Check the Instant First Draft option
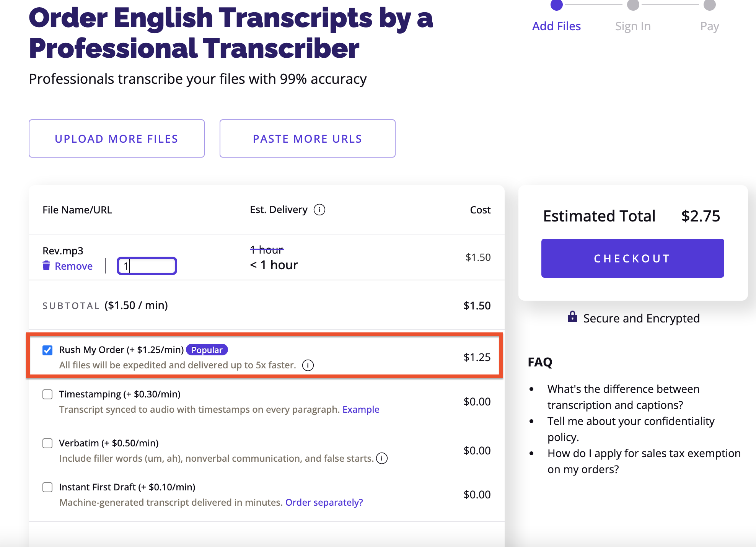The height and width of the screenshot is (547, 756). 47,487
